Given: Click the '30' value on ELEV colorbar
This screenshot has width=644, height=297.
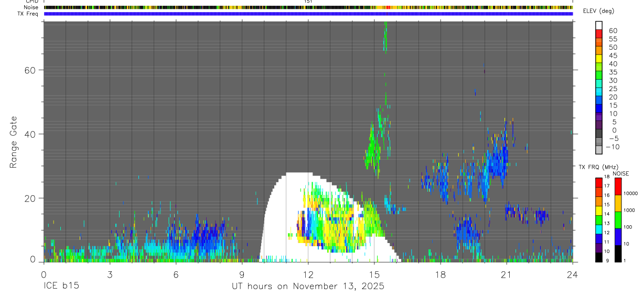Looking at the screenshot, I should (x=613, y=80).
